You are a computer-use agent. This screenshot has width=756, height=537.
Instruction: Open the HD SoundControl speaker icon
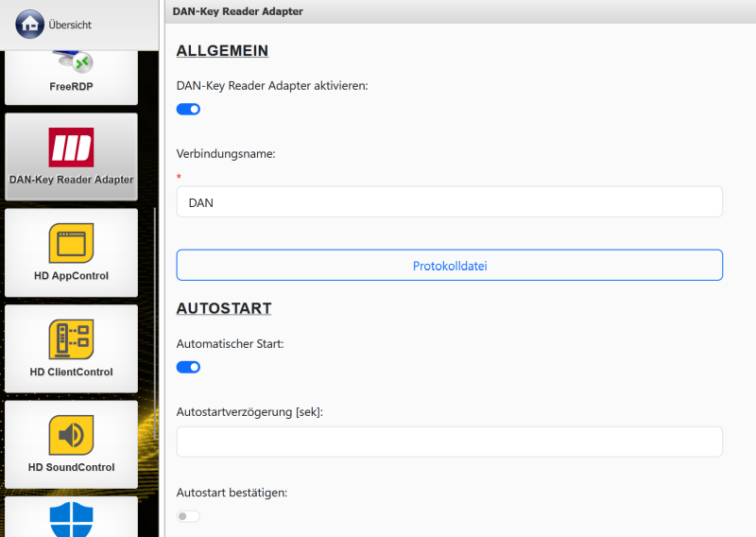click(x=71, y=434)
